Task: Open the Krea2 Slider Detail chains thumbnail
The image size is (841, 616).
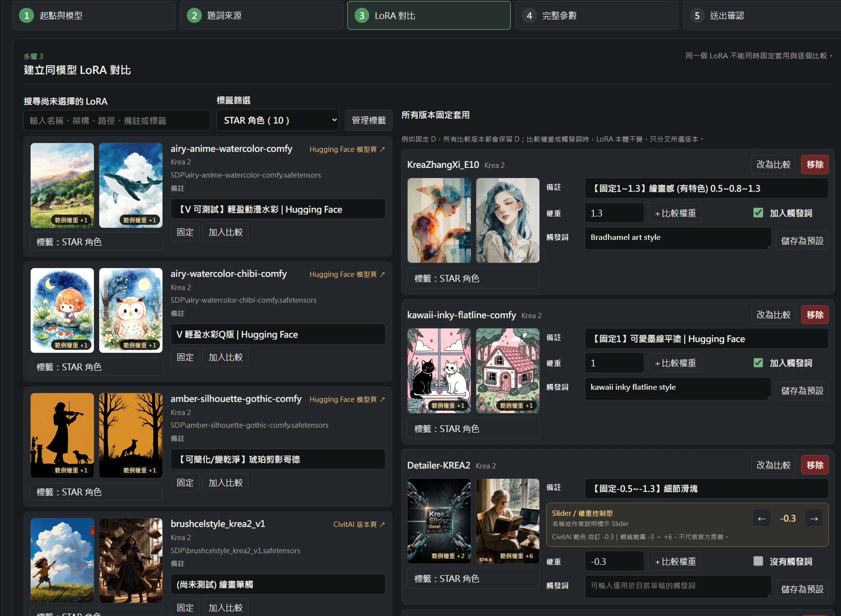Action: [439, 521]
